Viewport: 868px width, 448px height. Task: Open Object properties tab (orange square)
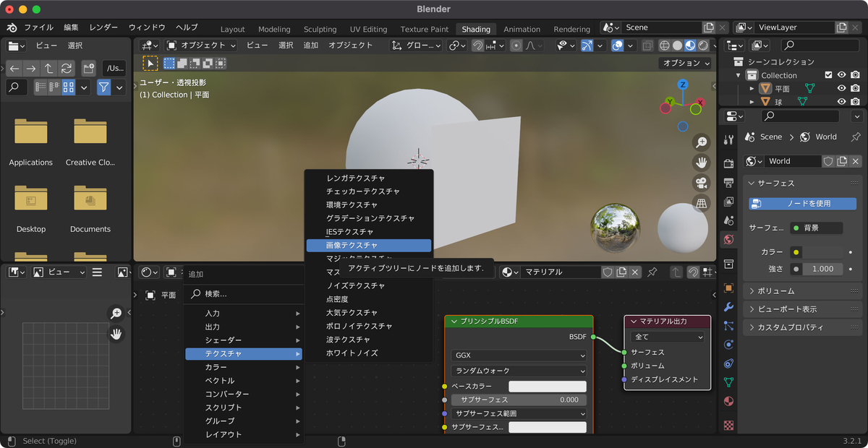click(728, 288)
